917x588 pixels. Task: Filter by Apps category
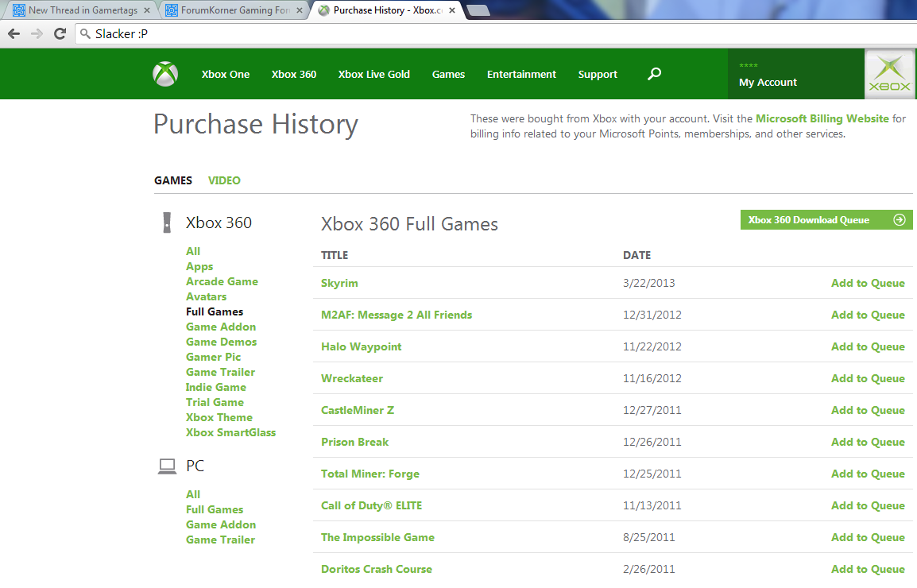pos(199,266)
